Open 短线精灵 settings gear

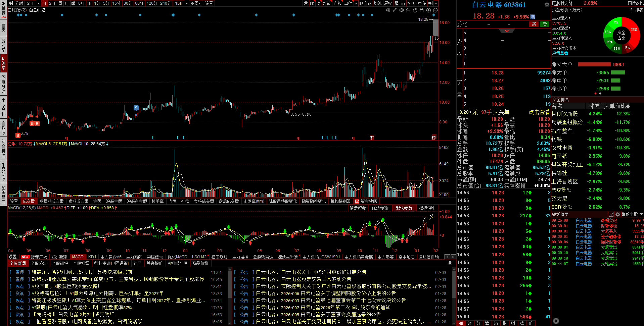point(618,214)
